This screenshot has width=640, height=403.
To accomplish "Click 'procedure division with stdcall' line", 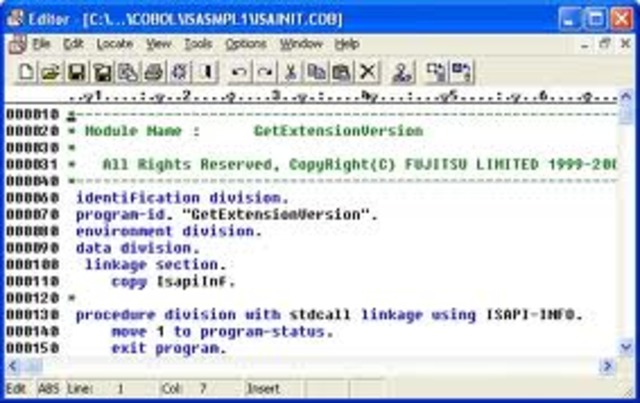I will [x=329, y=315].
